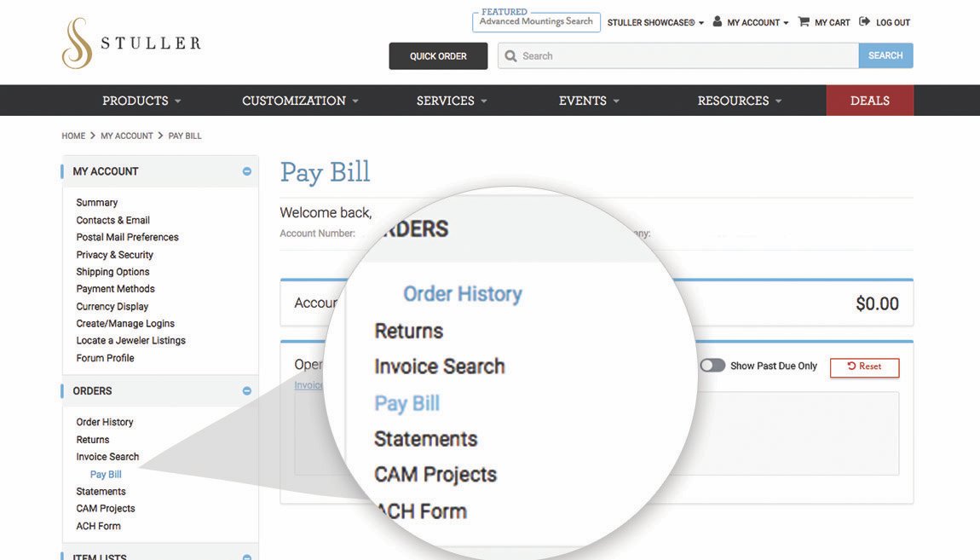Open the Events menu
Viewport: 980px width, 560px height.
589,101
